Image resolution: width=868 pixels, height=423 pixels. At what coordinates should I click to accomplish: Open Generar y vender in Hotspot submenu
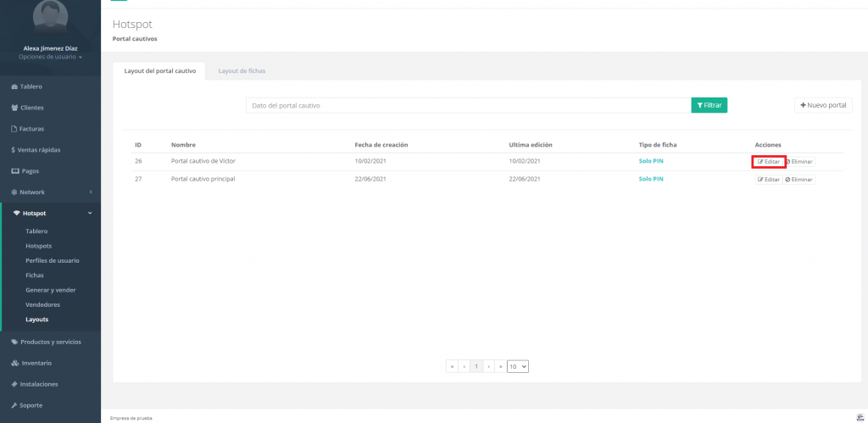pyautogui.click(x=51, y=290)
